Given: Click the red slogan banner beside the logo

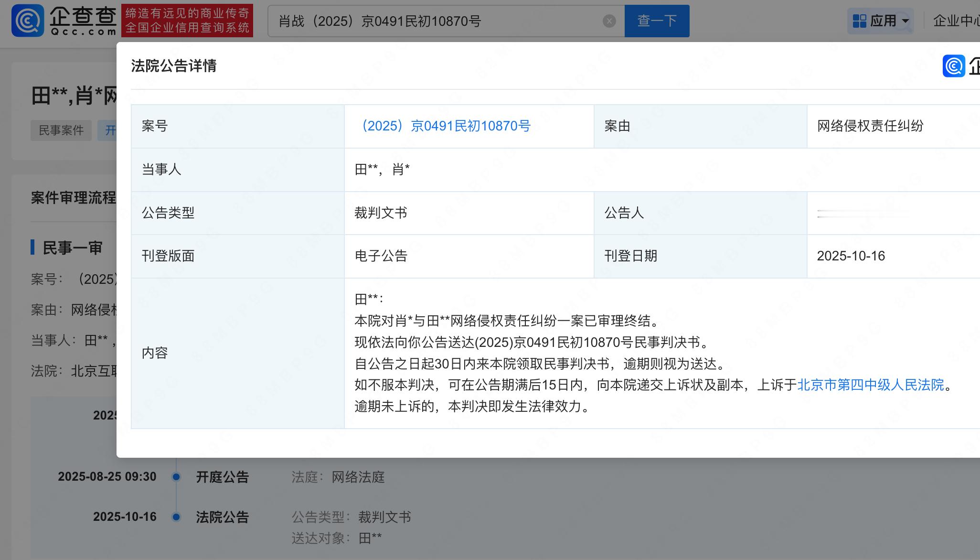Looking at the screenshot, I should coord(187,21).
